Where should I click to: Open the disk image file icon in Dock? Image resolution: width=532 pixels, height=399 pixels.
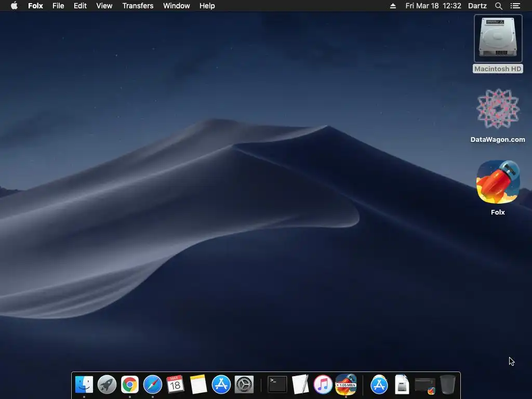click(x=402, y=384)
